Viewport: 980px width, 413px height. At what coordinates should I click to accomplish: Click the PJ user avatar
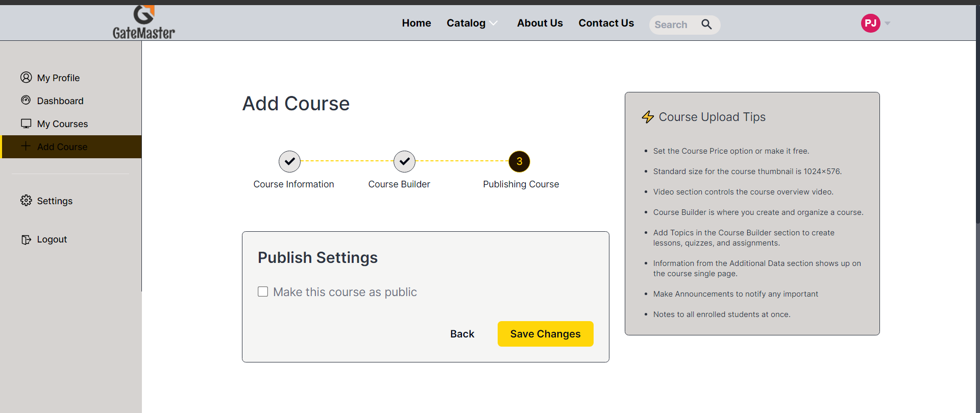[x=870, y=23]
